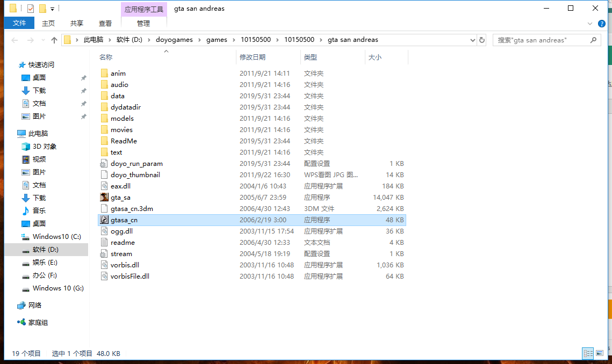Image resolution: width=612 pixels, height=364 pixels.
Task: Click properties icon in quick access toolbar
Action: pos(31,8)
